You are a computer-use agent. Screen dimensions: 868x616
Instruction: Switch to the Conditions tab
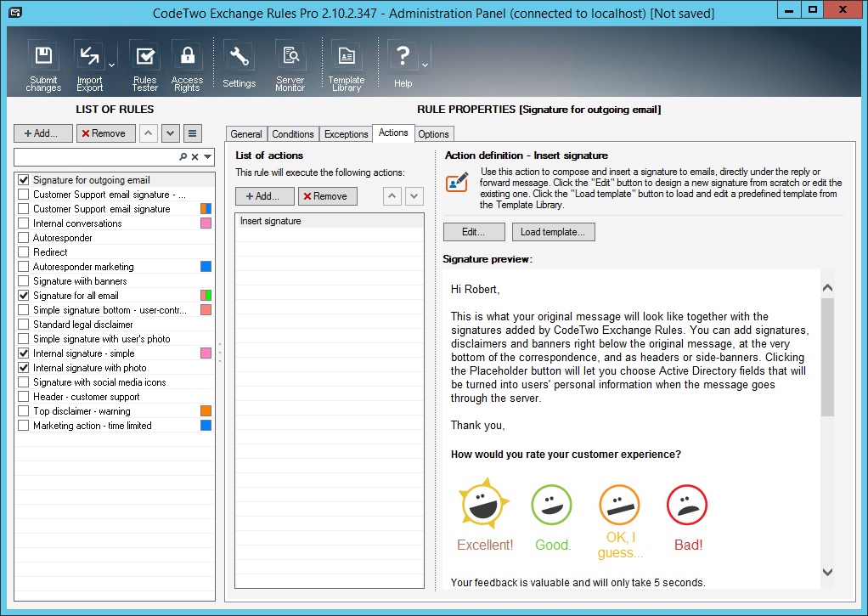pos(292,134)
